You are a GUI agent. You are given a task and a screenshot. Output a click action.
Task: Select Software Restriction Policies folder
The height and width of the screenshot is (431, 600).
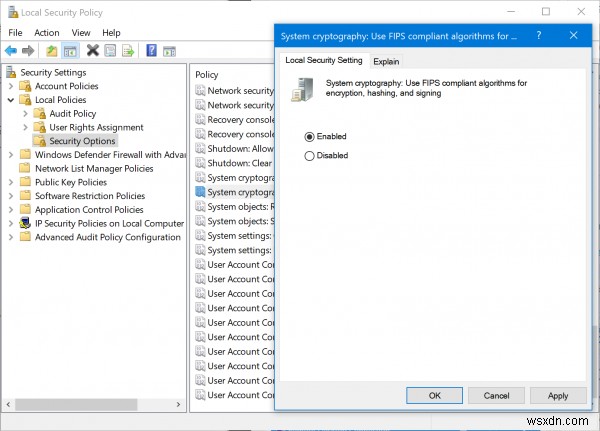[x=89, y=196]
